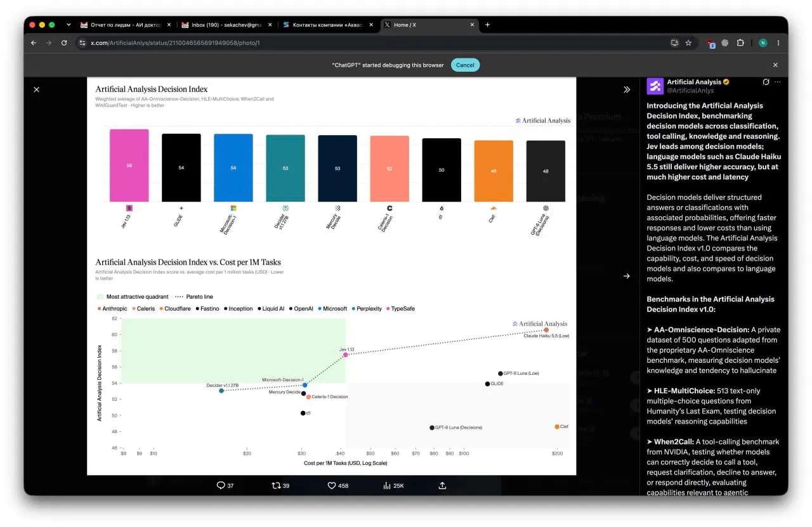
Task: Open the Grok icon on the post
Action: (x=766, y=82)
